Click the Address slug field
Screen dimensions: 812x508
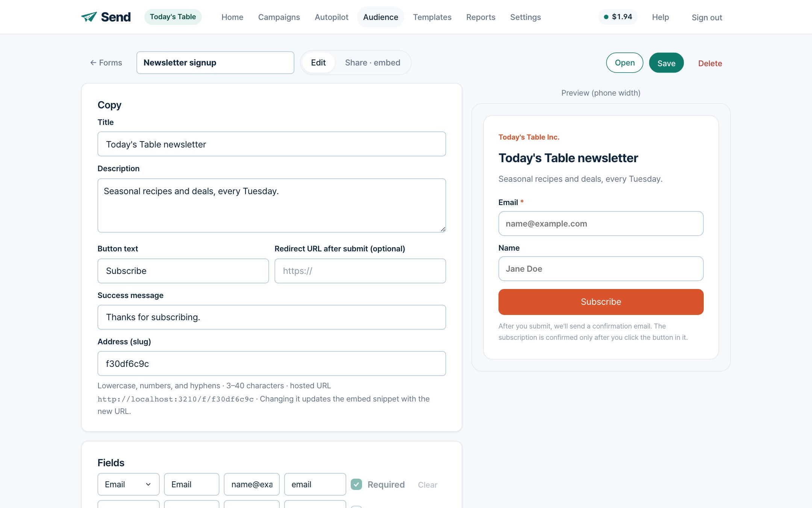272,364
